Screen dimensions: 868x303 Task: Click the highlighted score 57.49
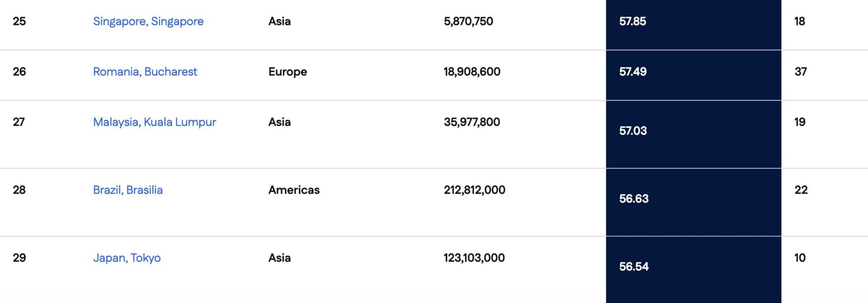(632, 71)
